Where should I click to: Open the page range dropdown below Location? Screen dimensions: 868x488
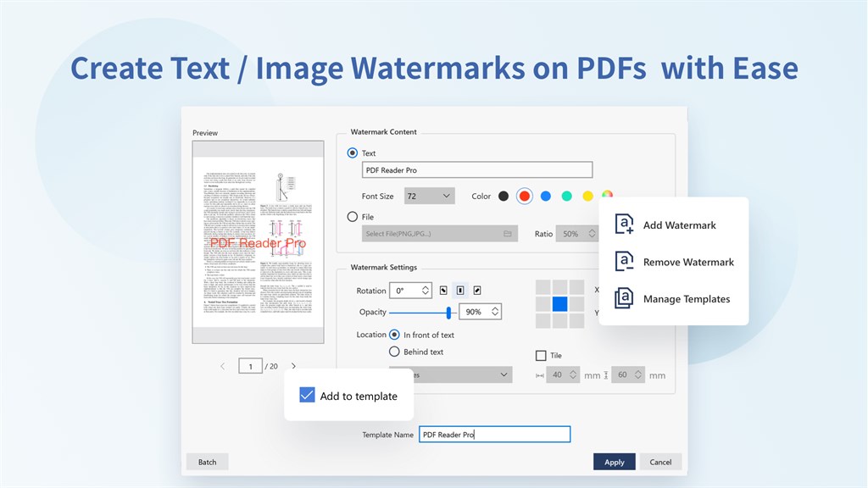click(x=451, y=374)
